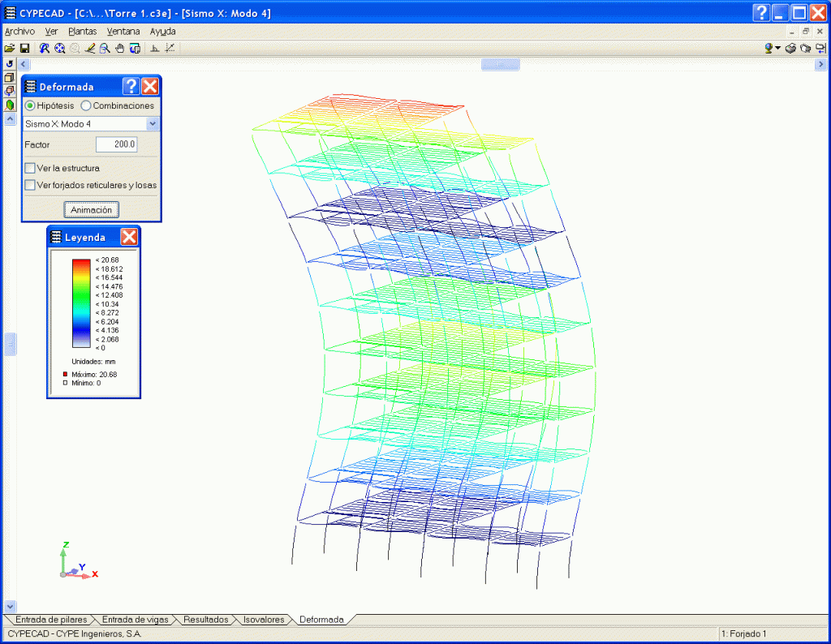Click the open file folder icon

point(10,49)
